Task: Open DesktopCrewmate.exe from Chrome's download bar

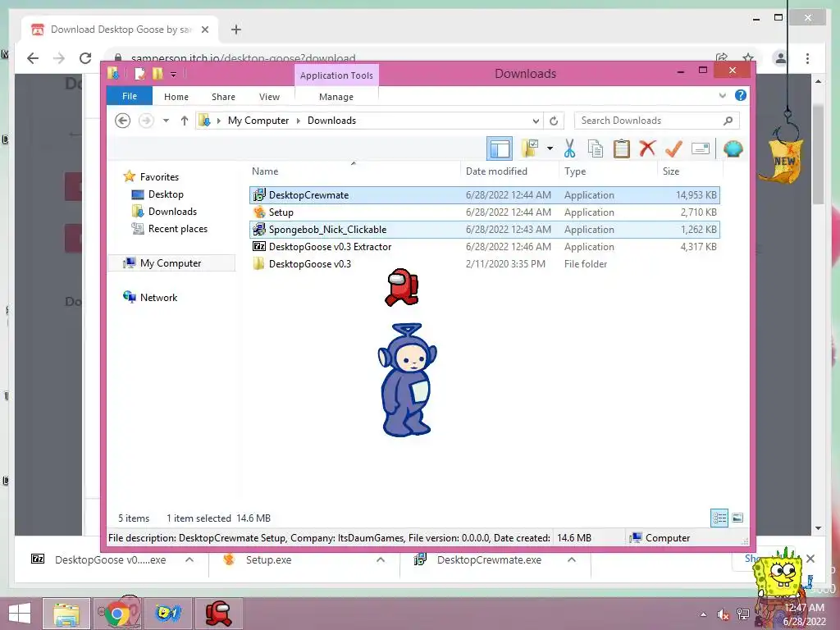Action: (489, 559)
